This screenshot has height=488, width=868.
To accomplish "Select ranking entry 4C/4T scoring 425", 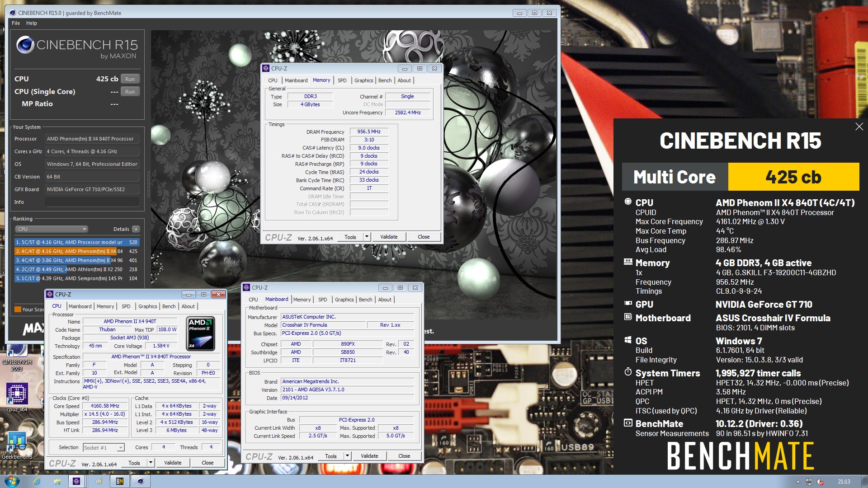I will click(77, 251).
